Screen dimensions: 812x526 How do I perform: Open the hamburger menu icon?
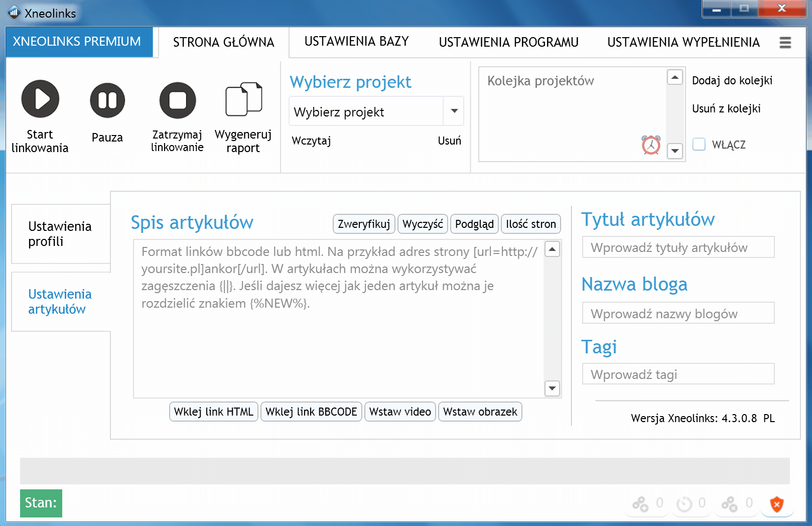tap(785, 43)
